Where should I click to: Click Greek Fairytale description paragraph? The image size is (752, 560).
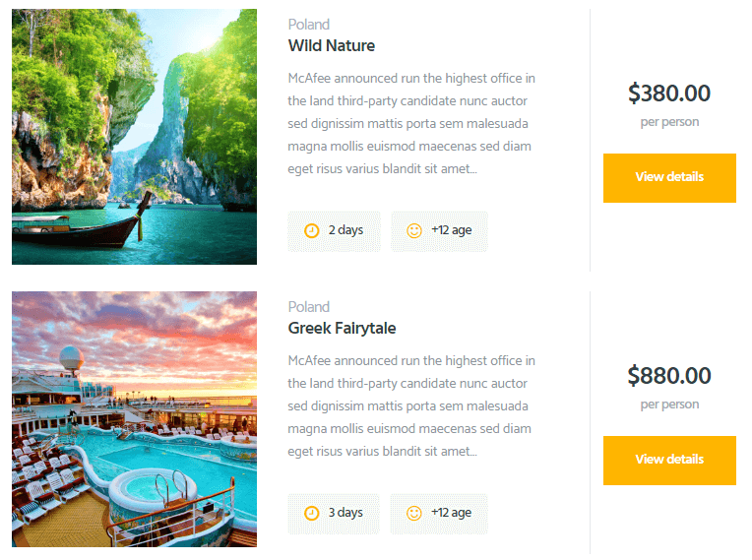click(411, 405)
